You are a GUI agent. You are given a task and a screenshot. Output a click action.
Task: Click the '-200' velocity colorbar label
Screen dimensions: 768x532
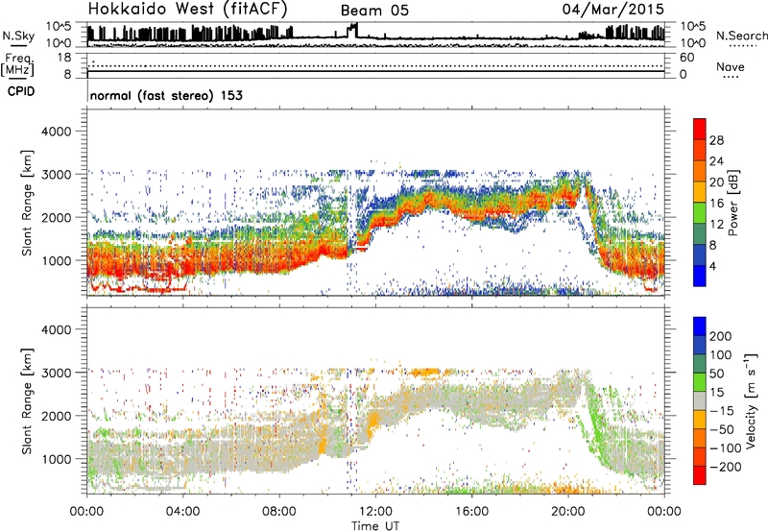pyautogui.click(x=725, y=467)
